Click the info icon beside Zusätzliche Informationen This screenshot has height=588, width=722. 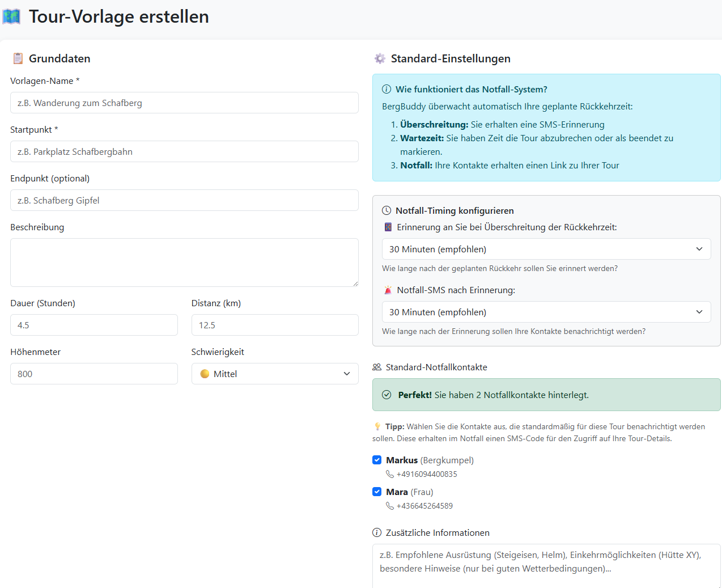click(x=377, y=532)
